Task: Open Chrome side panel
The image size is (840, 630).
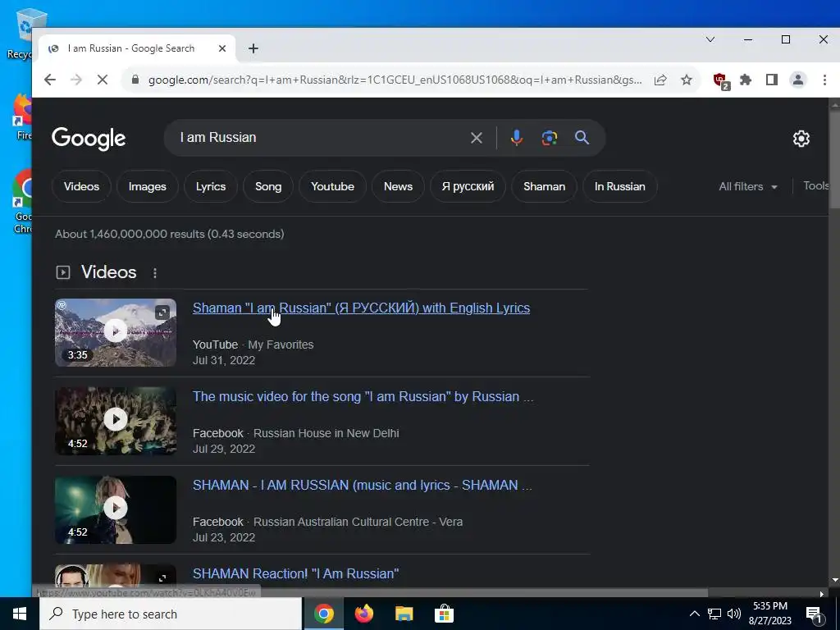Action: [x=771, y=80]
